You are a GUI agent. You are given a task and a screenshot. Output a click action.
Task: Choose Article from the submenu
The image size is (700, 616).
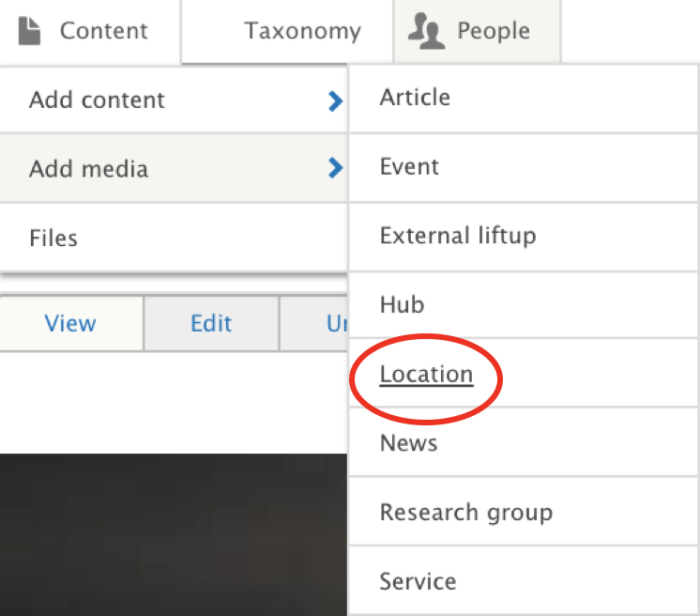415,98
